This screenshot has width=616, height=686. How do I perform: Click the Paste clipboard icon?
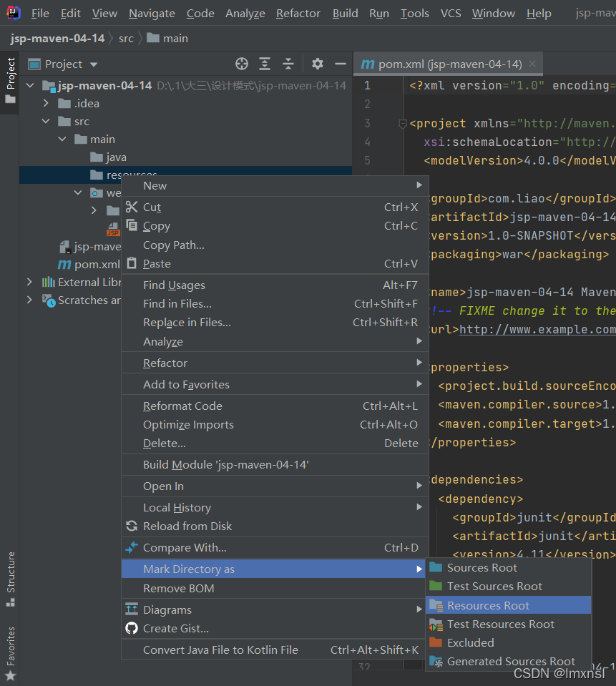click(x=132, y=263)
